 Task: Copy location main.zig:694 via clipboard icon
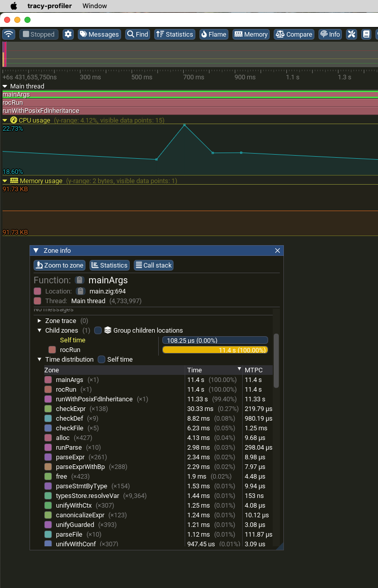coord(80,291)
